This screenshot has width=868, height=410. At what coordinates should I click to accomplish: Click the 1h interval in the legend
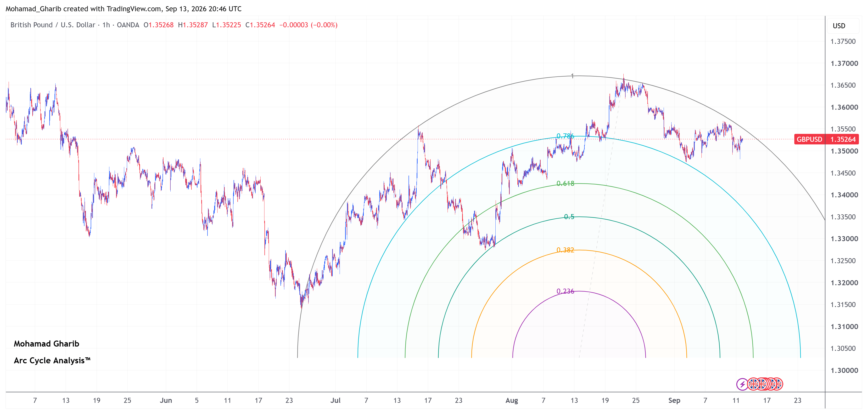pos(106,25)
